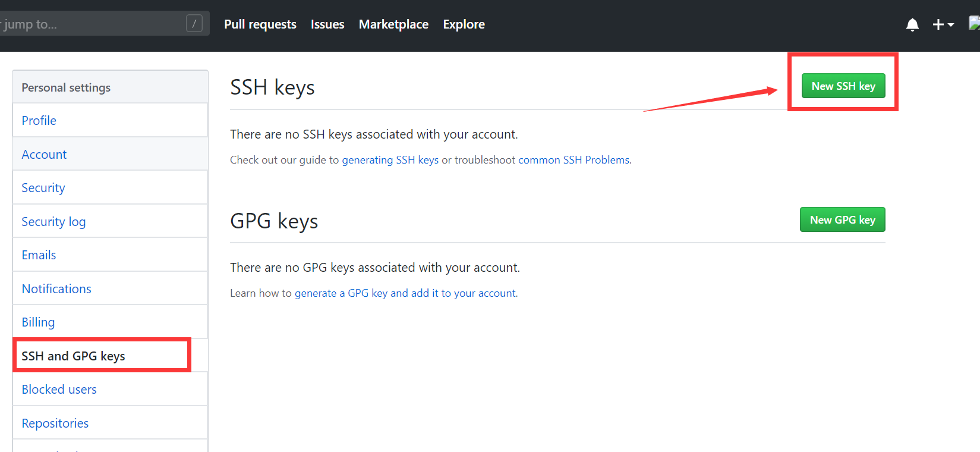Go to Issues in top navigation
This screenshot has width=980, height=452.
(327, 24)
